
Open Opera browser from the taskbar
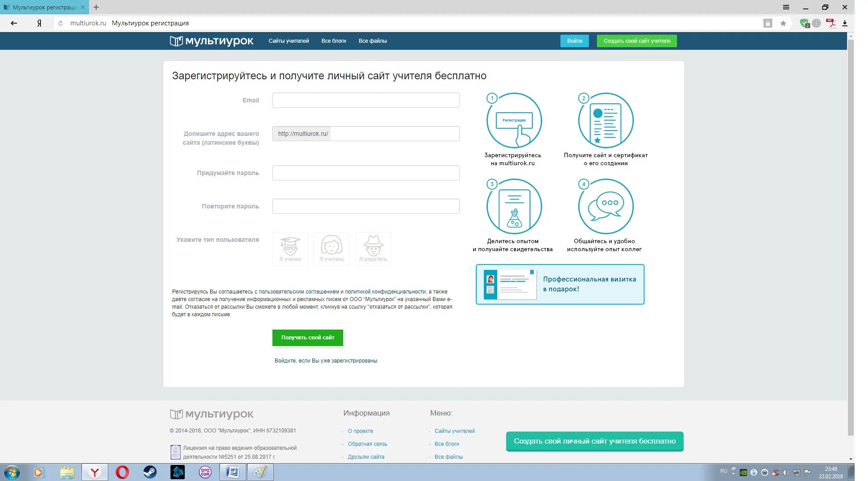(x=122, y=472)
